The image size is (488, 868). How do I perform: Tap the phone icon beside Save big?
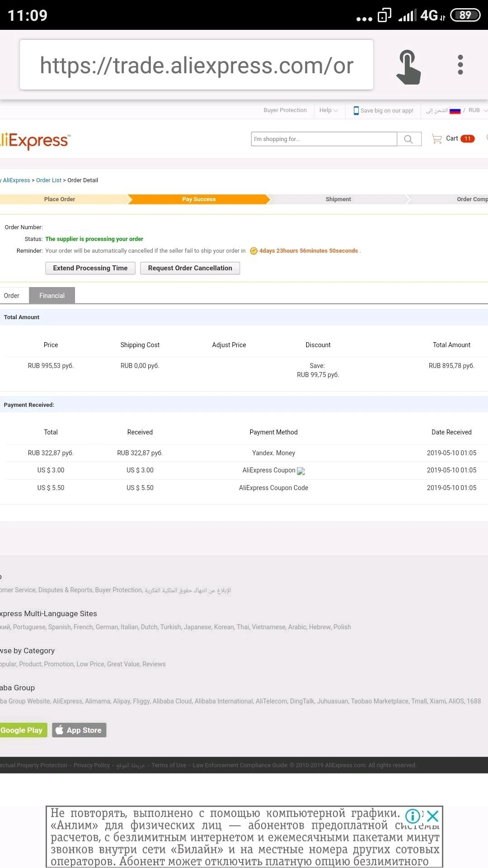(356, 110)
